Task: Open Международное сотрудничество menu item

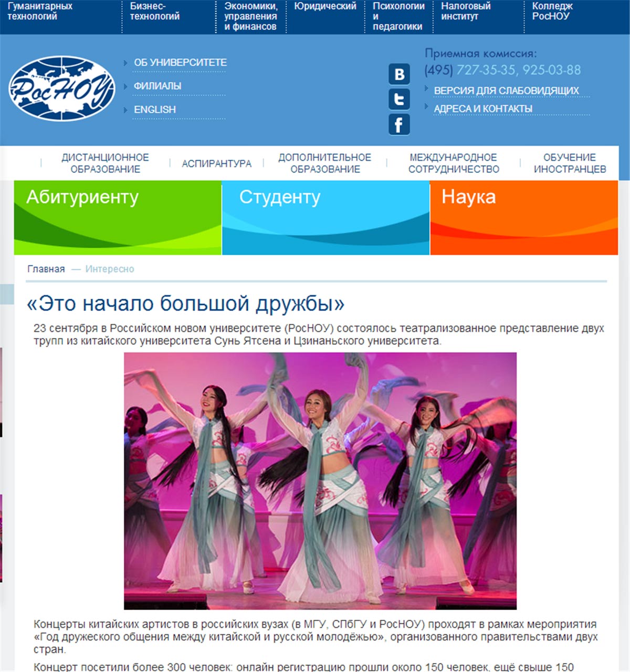Action: click(454, 163)
